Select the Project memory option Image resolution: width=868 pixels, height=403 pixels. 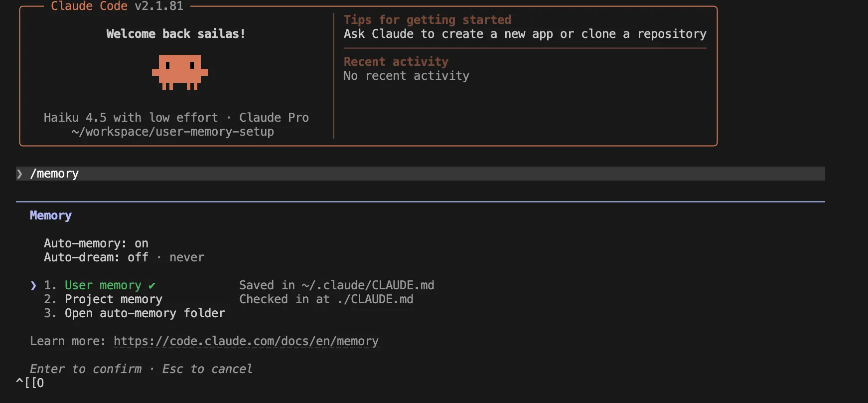[113, 299]
